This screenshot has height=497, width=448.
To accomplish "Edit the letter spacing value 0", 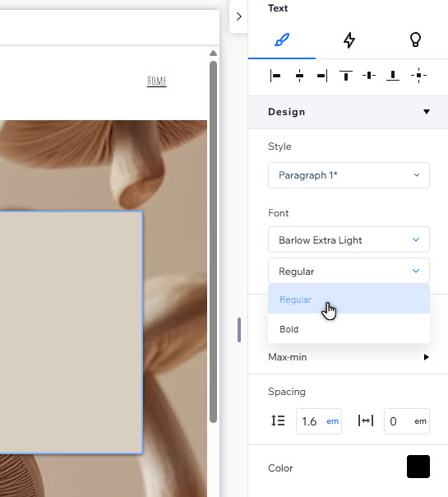I will tap(393, 421).
